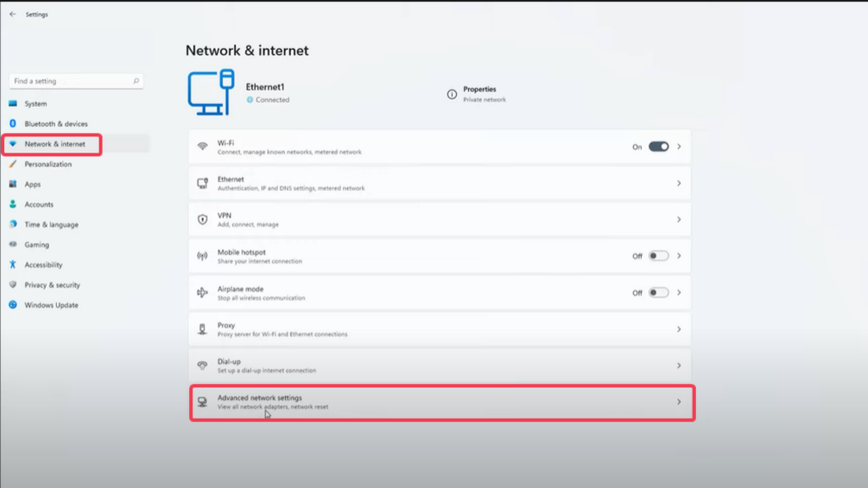This screenshot has width=868, height=488.
Task: Select Personalization in the sidebar
Action: pyautogui.click(x=48, y=164)
